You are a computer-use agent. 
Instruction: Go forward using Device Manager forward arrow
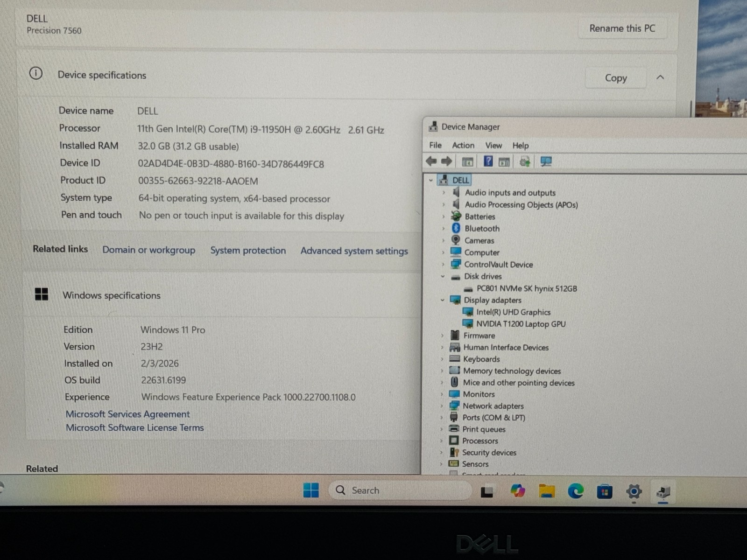tap(447, 161)
